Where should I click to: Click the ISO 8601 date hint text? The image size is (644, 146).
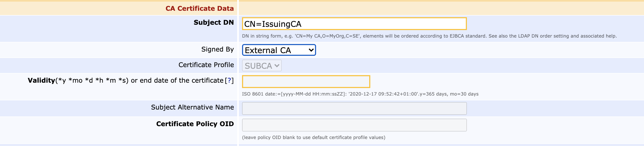pos(360,94)
